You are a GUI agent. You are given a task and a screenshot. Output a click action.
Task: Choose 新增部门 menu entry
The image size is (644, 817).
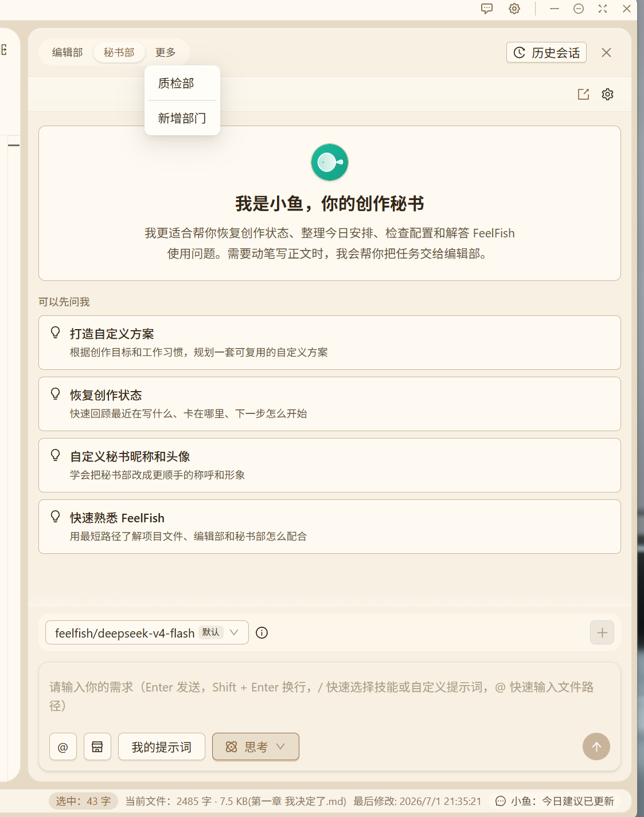pyautogui.click(x=182, y=118)
